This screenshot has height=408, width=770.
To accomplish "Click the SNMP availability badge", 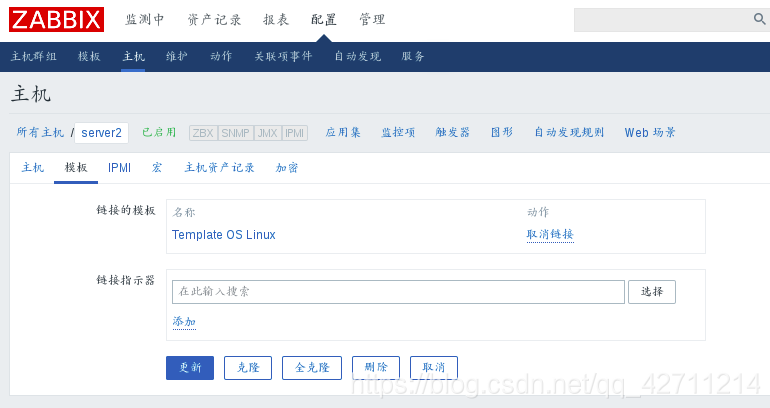I will 236,133.
